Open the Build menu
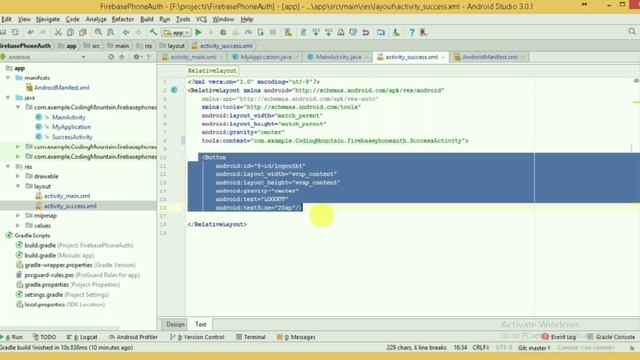 pos(147,19)
